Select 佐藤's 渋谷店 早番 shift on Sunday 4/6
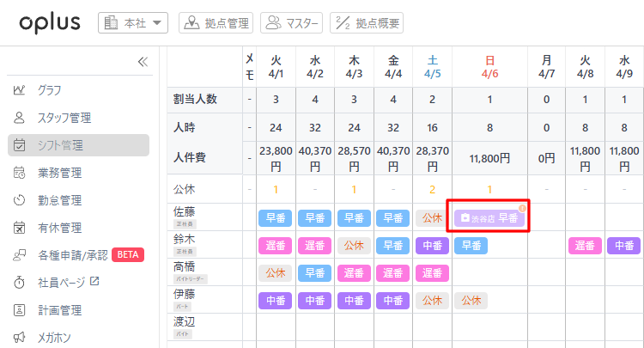 489,218
